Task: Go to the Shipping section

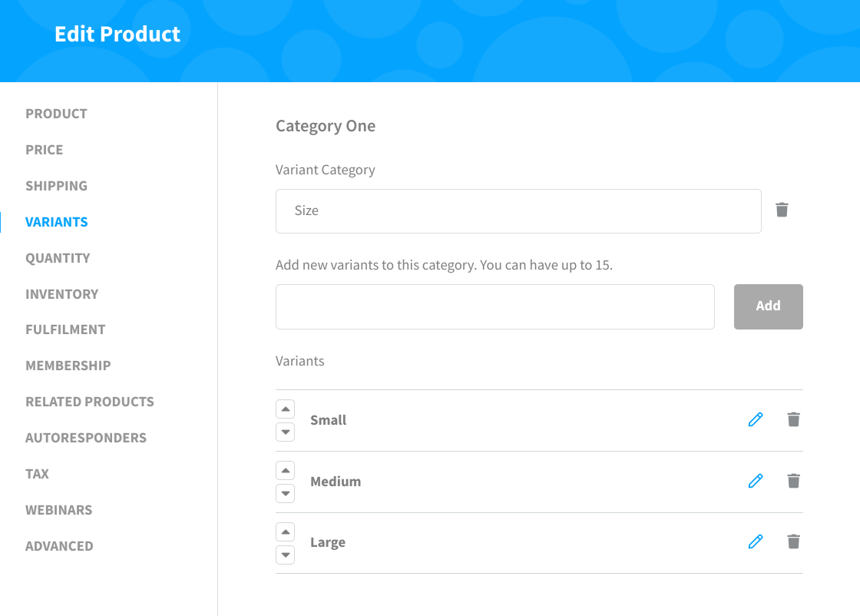Action: pyautogui.click(x=57, y=186)
